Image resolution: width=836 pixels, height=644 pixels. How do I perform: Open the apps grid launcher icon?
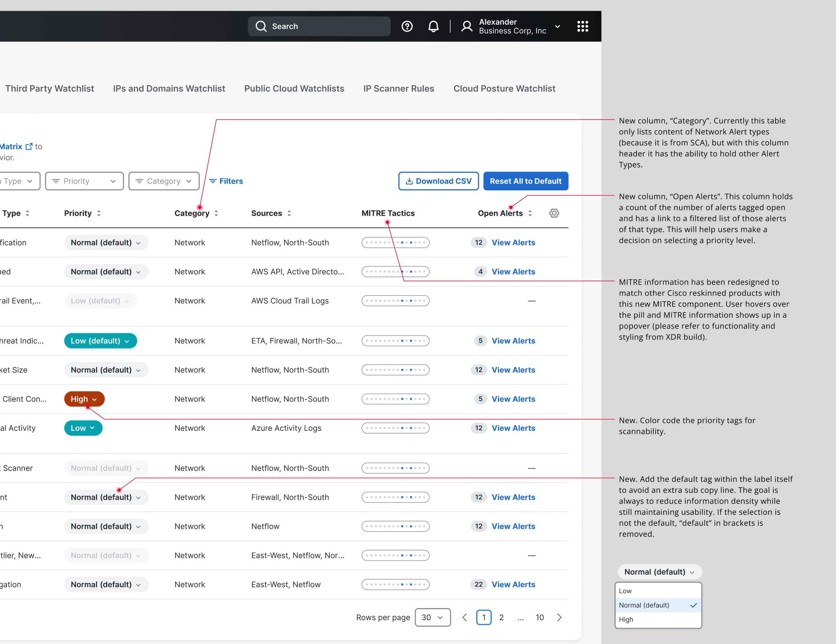pos(582,26)
